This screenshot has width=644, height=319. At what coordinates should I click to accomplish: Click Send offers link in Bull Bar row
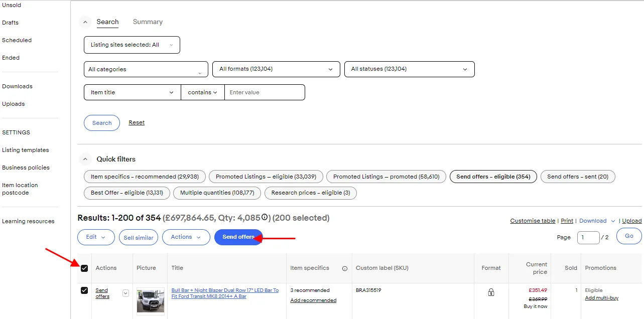102,293
